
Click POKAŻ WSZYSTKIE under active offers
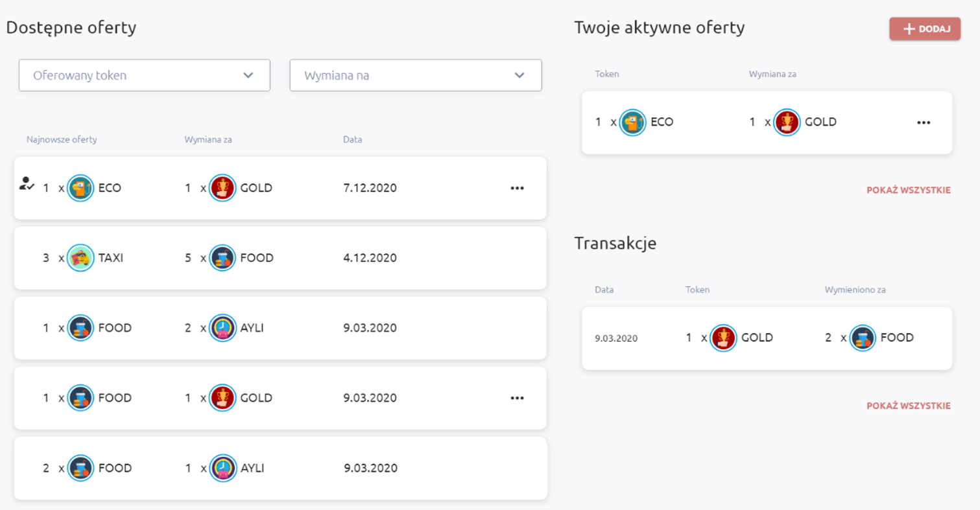[908, 191]
